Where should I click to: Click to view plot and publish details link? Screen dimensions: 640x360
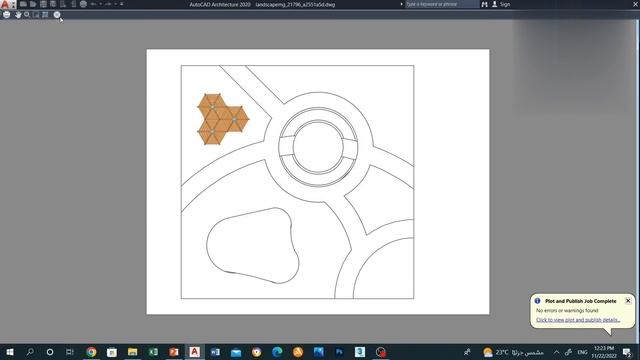tap(578, 320)
